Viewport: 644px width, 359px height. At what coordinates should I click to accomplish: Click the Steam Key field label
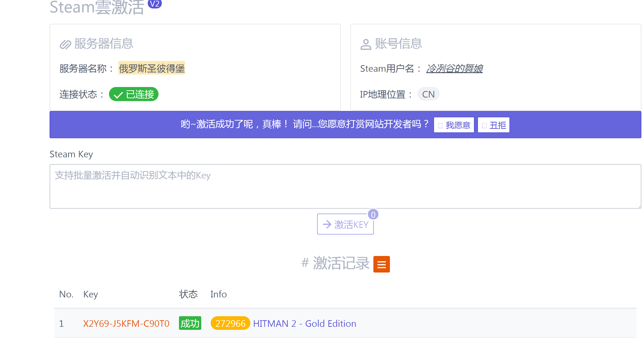tap(71, 154)
